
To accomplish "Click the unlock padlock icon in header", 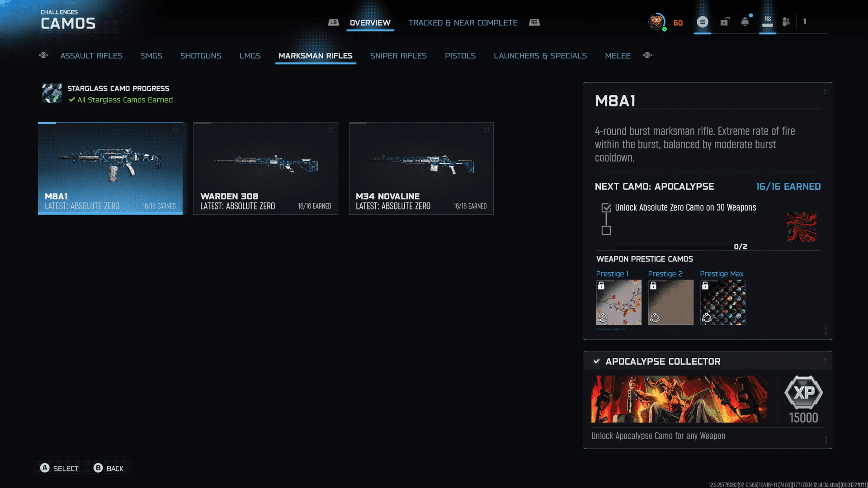I will point(725,22).
